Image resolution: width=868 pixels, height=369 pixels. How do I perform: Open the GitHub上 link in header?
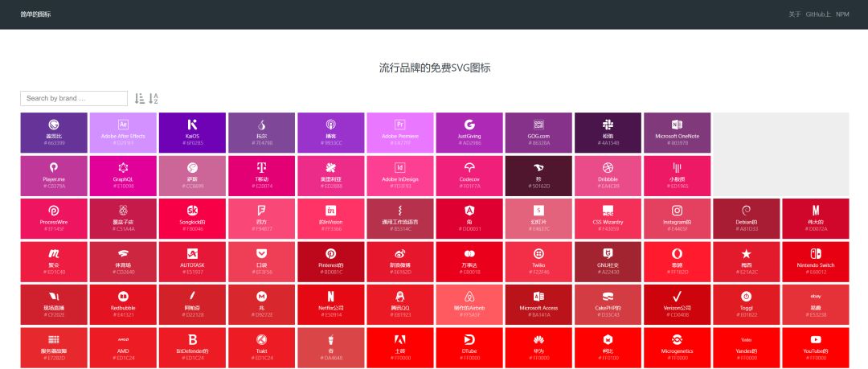[x=818, y=14]
